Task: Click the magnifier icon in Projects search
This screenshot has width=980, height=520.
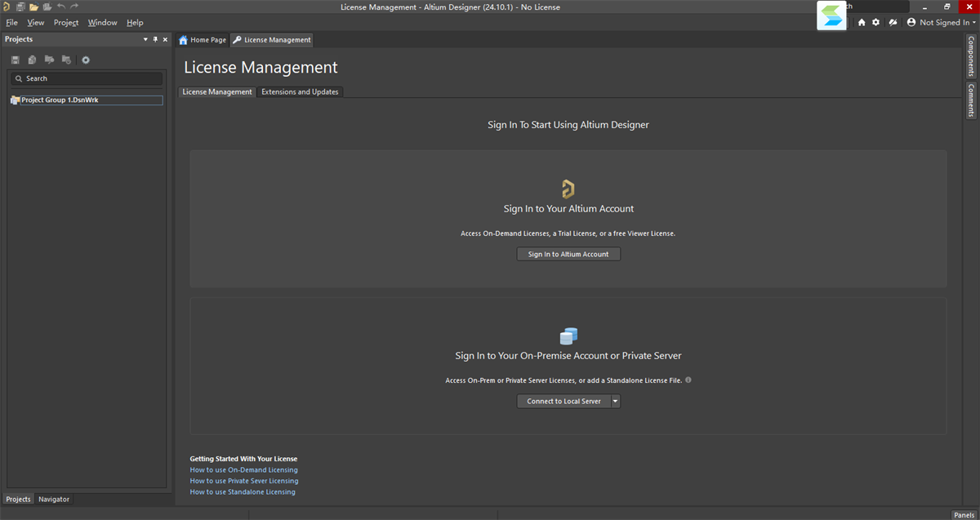Action: point(19,78)
